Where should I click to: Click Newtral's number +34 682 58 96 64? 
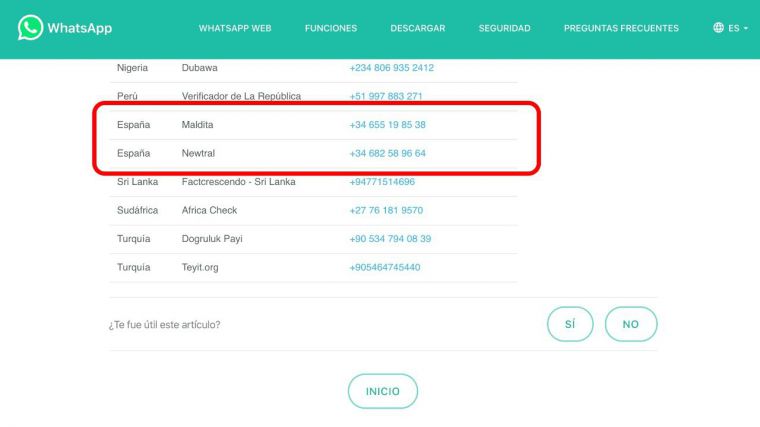(387, 153)
